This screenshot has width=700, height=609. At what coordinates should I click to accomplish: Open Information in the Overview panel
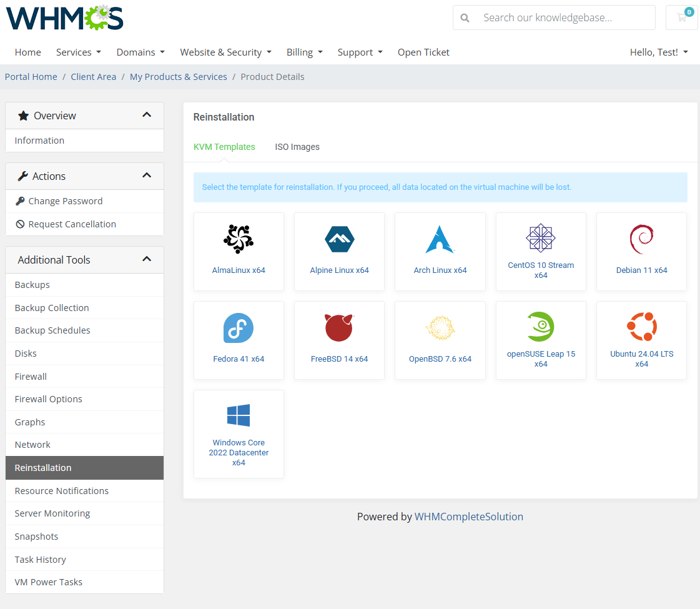coord(84,141)
